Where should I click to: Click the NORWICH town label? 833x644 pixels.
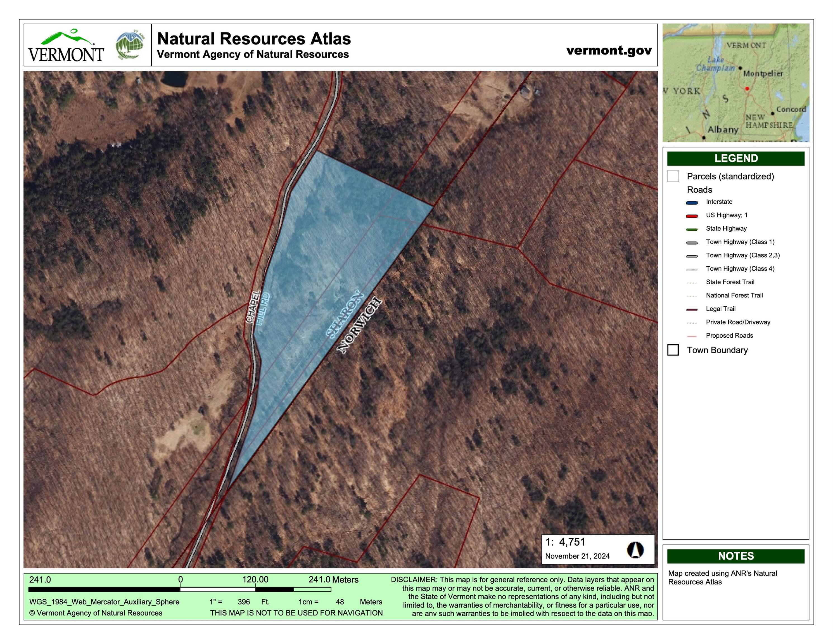click(359, 325)
